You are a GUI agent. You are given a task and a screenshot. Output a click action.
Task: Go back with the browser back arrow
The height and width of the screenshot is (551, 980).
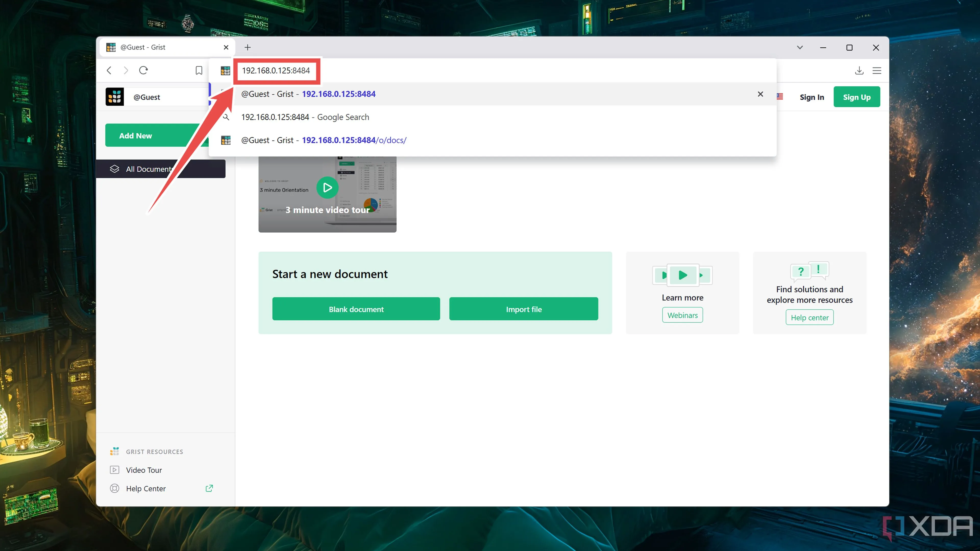coord(109,70)
